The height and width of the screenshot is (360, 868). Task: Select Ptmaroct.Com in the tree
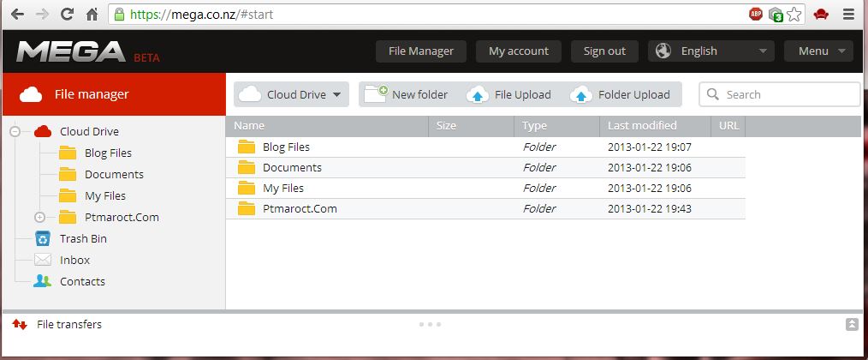click(x=122, y=218)
